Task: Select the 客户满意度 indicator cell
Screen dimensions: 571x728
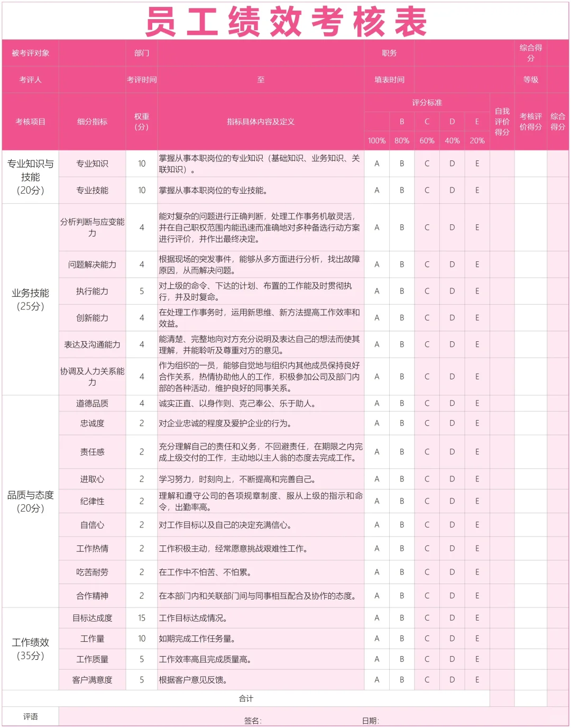Action: point(92,680)
